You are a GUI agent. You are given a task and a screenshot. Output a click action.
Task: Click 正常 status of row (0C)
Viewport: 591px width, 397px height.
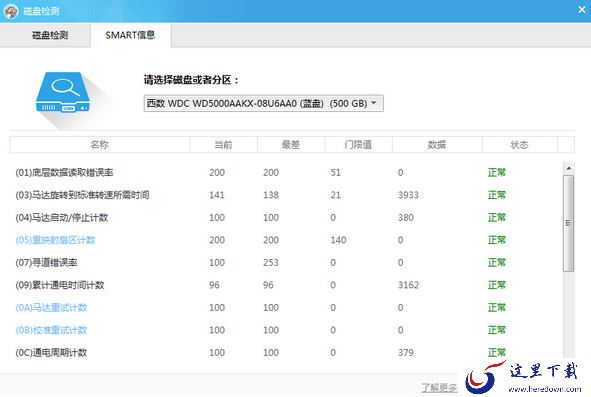496,353
